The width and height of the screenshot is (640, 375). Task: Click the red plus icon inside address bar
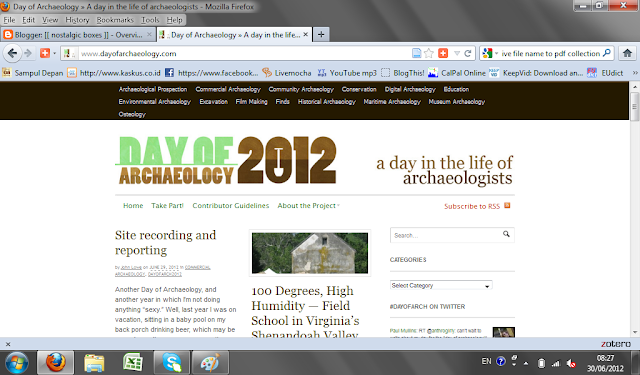pos(443,53)
